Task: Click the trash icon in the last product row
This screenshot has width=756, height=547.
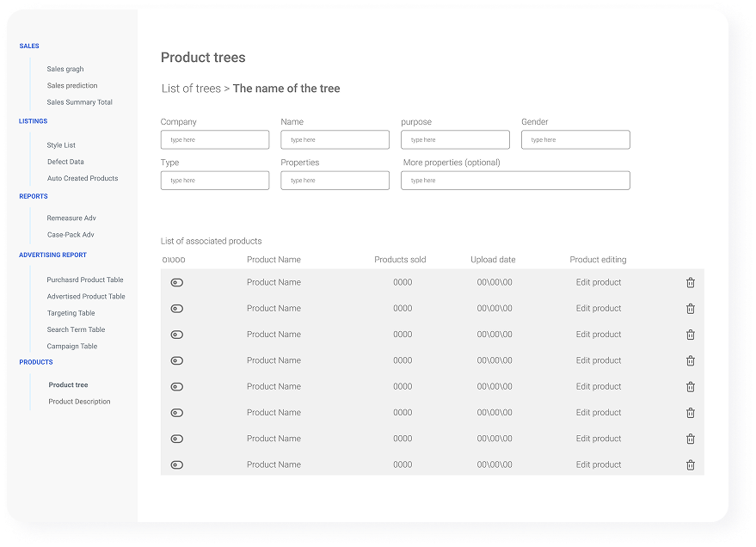Action: pos(690,464)
